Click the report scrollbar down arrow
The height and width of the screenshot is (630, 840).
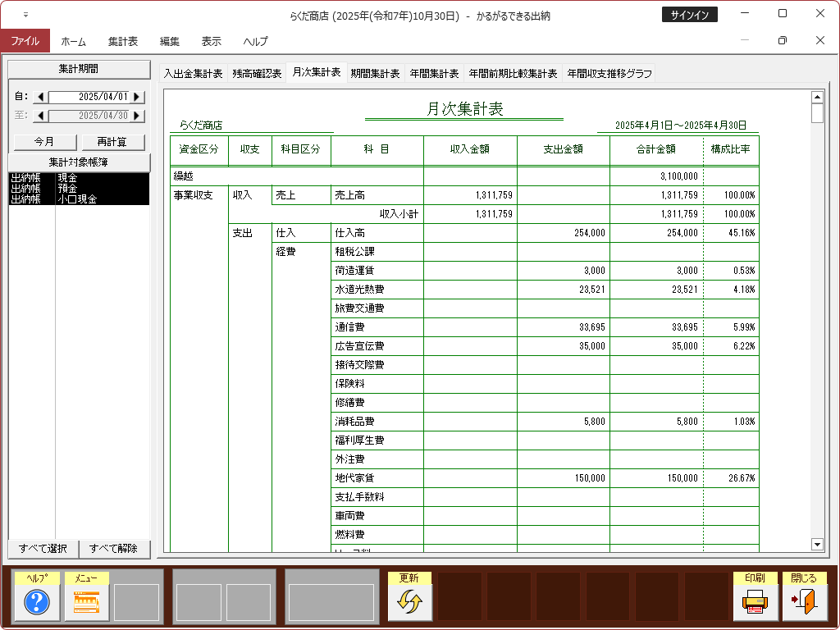(816, 544)
